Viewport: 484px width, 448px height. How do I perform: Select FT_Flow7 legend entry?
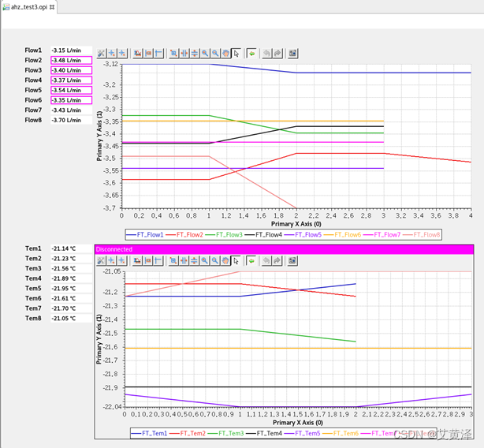point(382,235)
